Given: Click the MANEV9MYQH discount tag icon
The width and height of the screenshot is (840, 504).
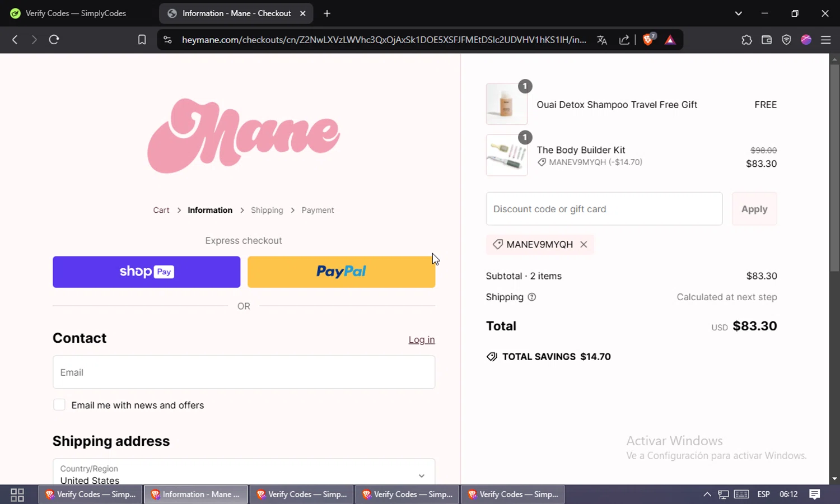Looking at the screenshot, I should pyautogui.click(x=497, y=244).
